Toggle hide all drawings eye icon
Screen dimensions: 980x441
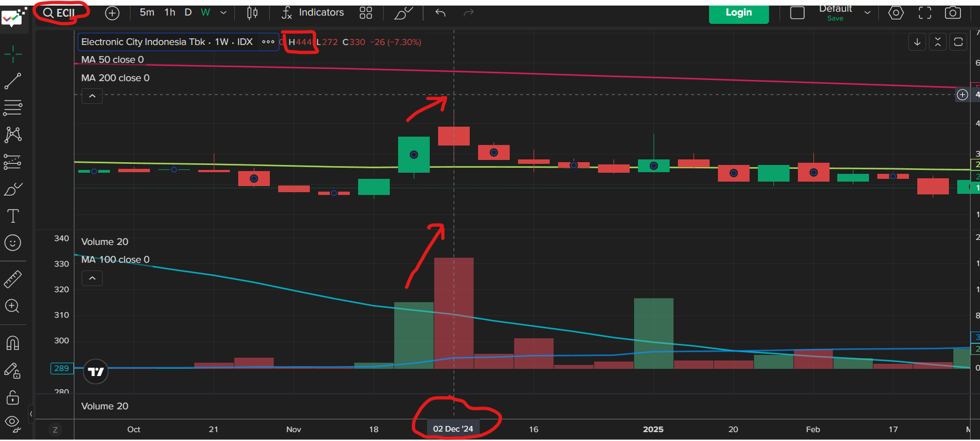(13, 424)
